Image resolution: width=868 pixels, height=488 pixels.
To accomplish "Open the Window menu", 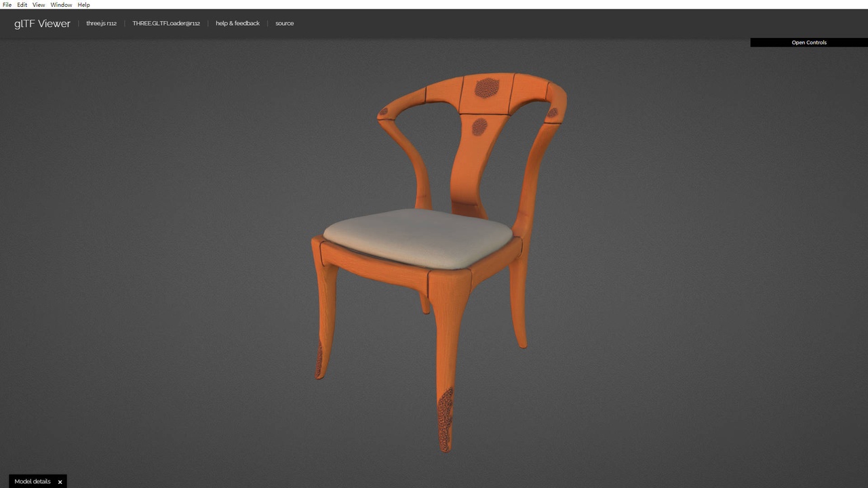I will click(x=61, y=5).
